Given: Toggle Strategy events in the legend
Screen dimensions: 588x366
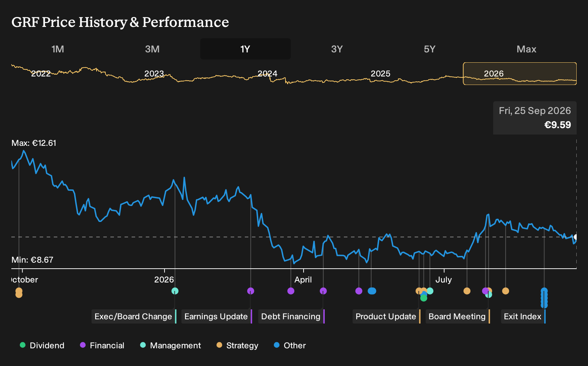Looking at the screenshot, I should click(237, 345).
